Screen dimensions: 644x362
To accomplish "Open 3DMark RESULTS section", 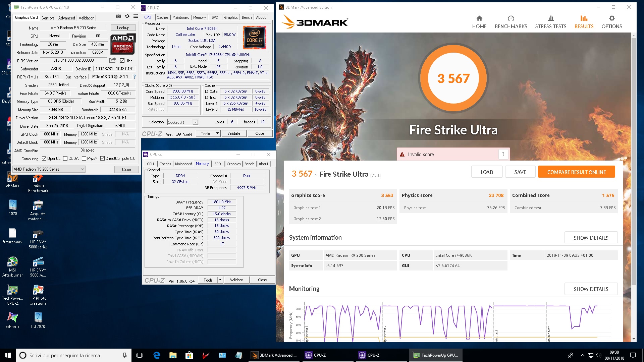I will [584, 22].
